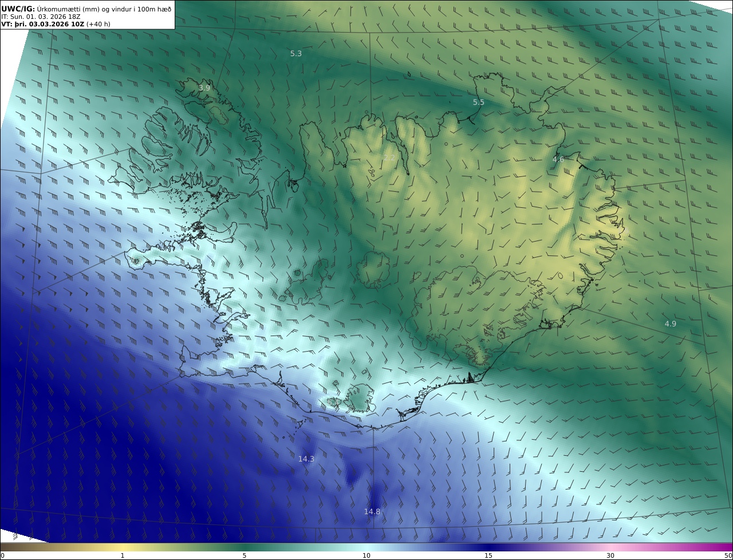Screen dimensions: 733x560
Task: Click the 3.9 value over the Westfjords
Action: pos(204,88)
